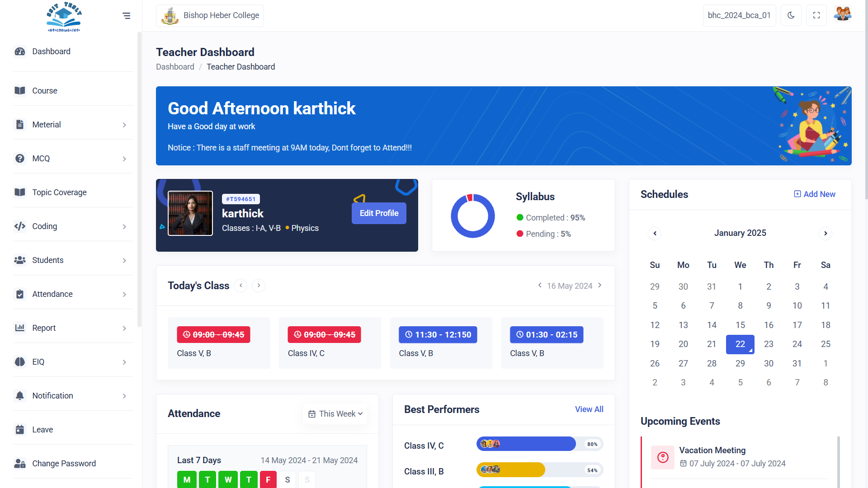Expand the MCQ submenu chevron
Image resolution: width=868 pixels, height=488 pixels.
click(x=124, y=159)
